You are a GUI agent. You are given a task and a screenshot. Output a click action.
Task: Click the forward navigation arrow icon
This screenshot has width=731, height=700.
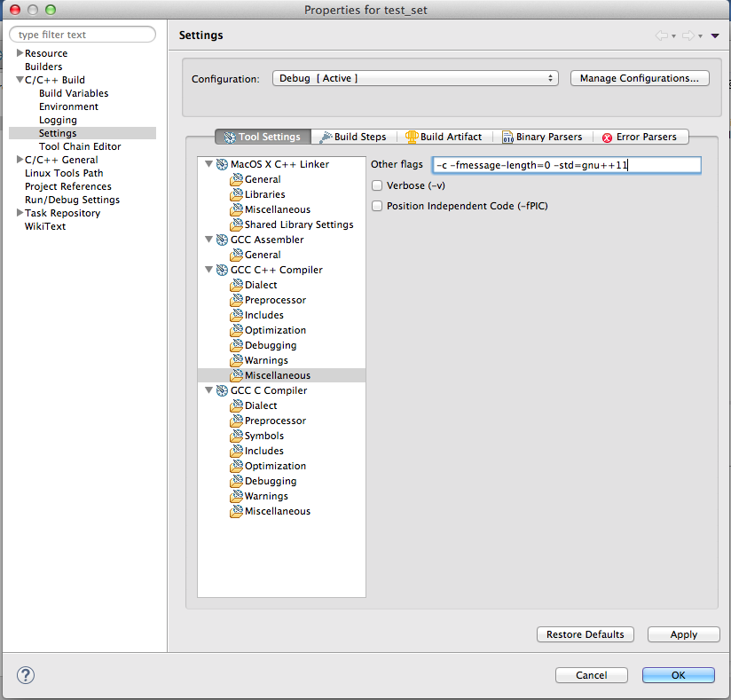click(687, 35)
